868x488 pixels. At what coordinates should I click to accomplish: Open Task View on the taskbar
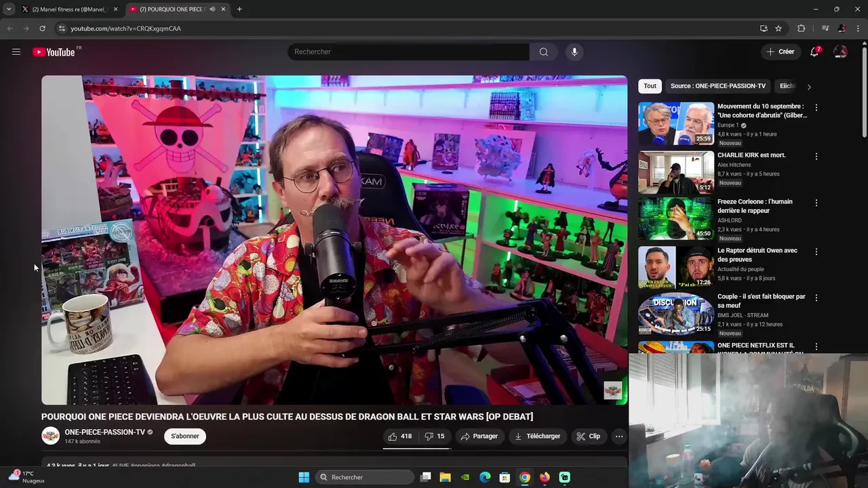click(x=426, y=477)
